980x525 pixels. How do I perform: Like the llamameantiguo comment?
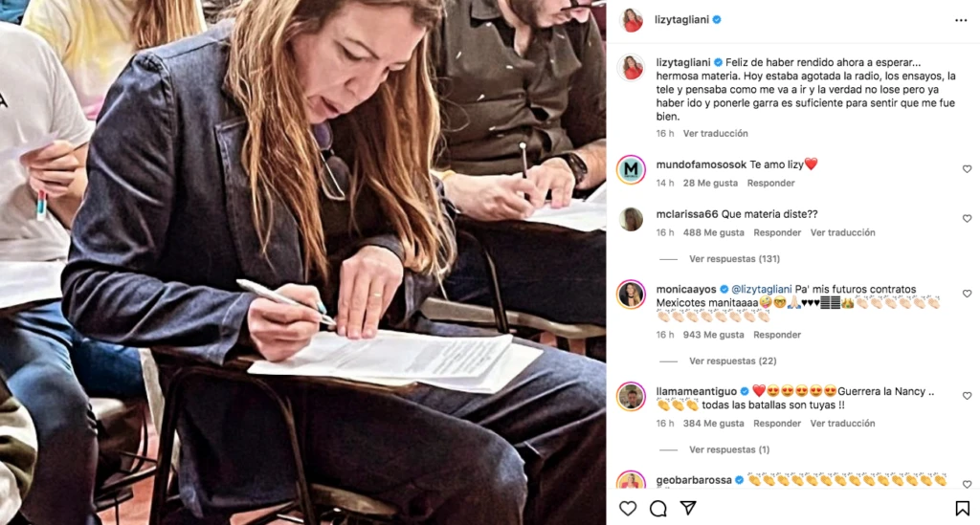[967, 396]
